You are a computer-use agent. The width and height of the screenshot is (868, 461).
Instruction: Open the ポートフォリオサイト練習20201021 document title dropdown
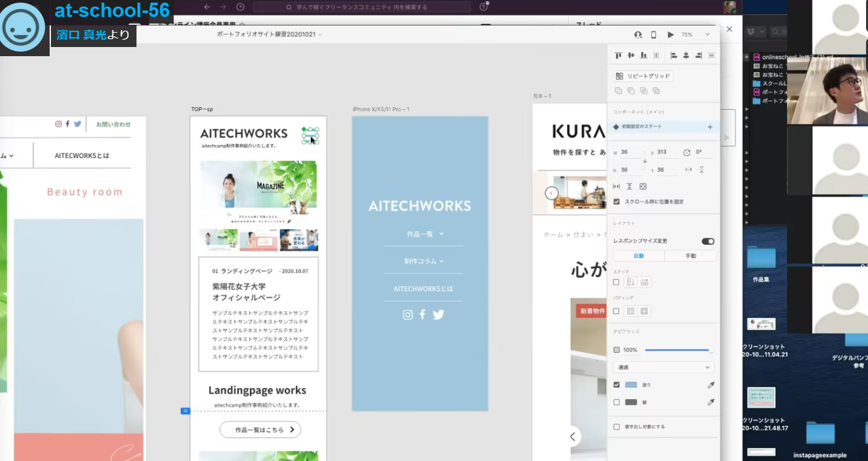click(269, 34)
